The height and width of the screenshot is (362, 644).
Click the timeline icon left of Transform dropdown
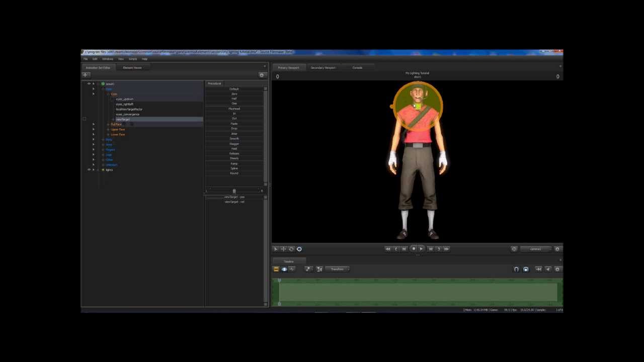click(x=319, y=269)
